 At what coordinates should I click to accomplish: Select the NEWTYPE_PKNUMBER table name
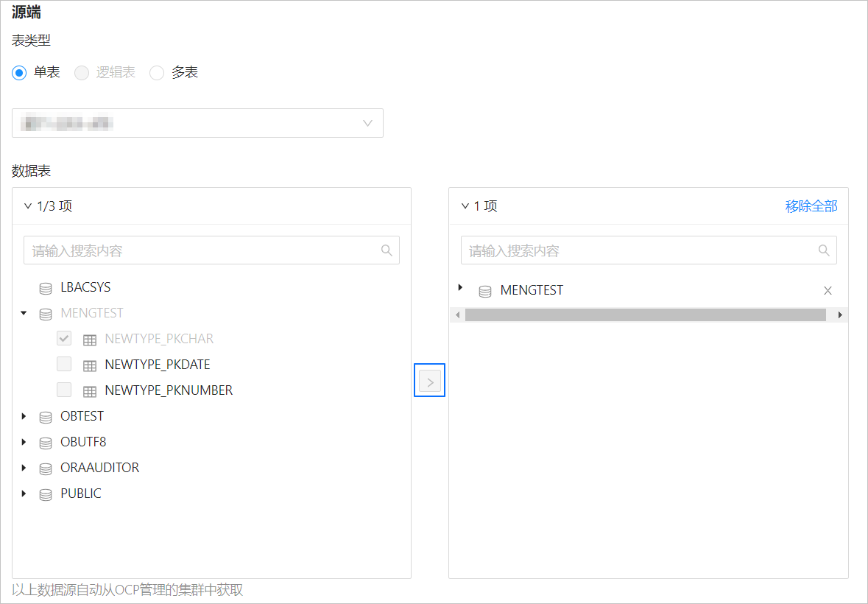[169, 390]
